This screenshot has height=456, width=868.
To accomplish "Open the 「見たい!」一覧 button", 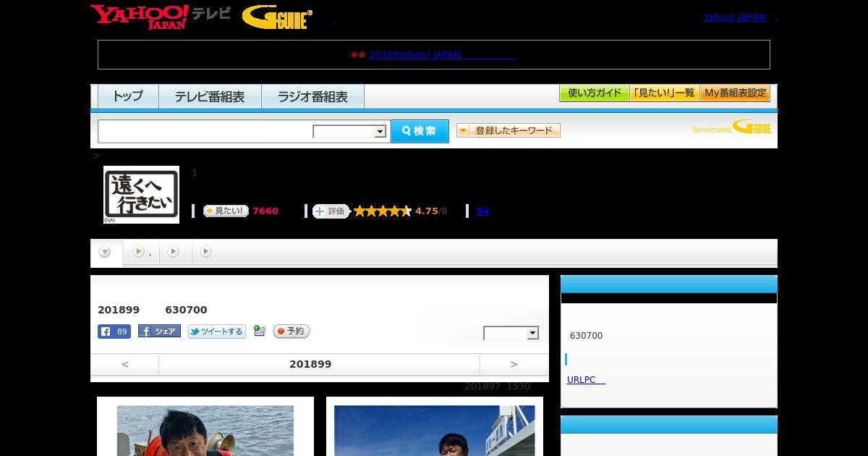I will [x=664, y=93].
